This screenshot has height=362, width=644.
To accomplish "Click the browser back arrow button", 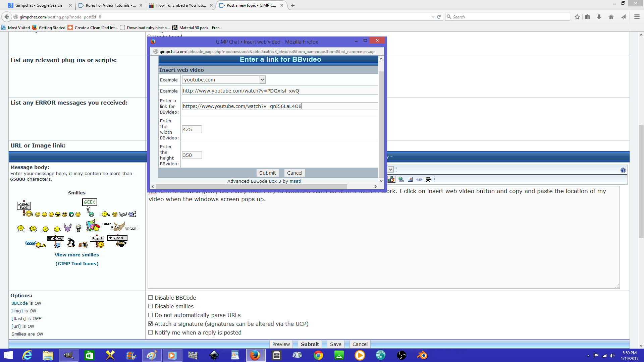I will point(7,17).
